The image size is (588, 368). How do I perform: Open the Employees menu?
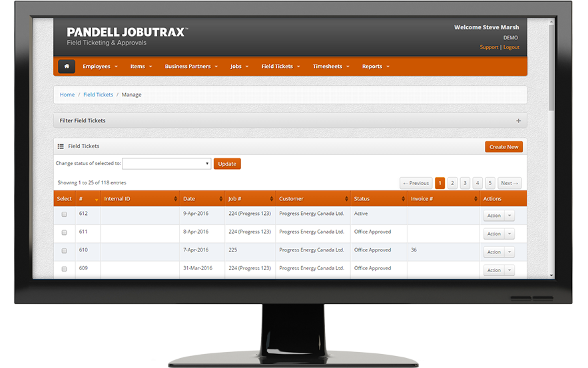[100, 67]
